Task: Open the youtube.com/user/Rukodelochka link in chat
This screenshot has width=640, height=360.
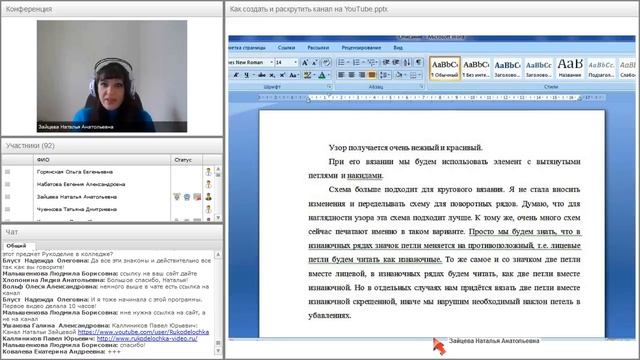Action: click(143, 332)
